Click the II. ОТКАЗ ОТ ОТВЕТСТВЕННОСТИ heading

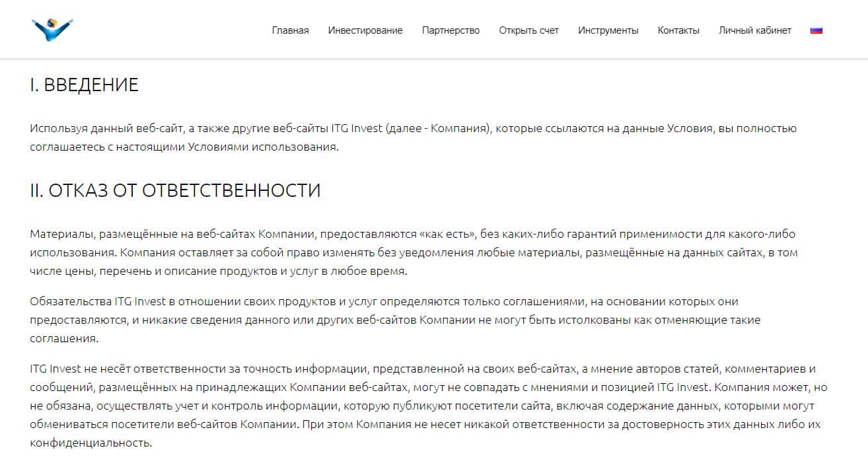175,190
